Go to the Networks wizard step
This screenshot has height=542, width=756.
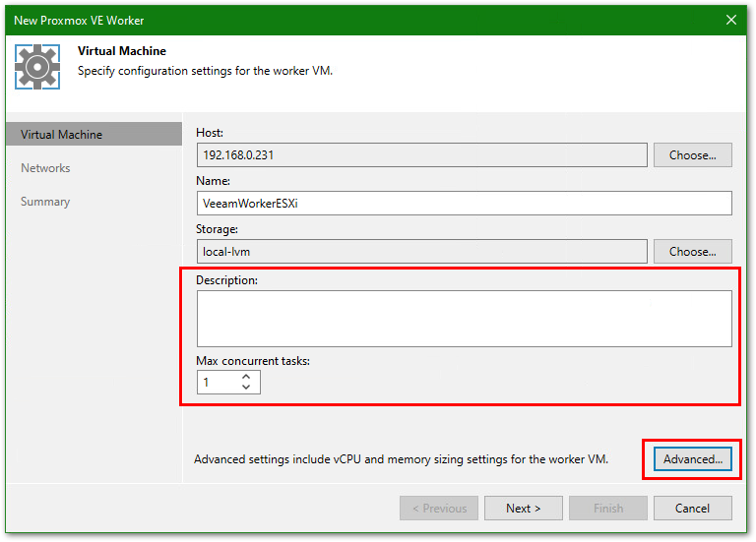click(45, 168)
